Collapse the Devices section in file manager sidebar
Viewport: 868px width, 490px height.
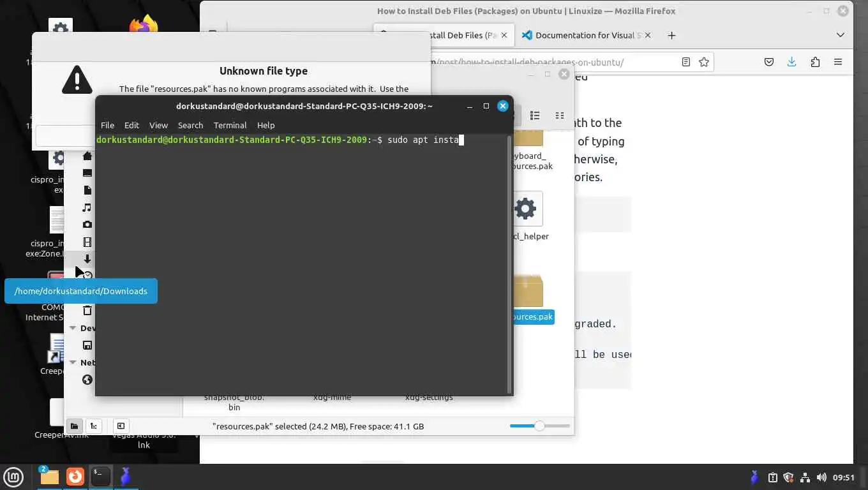(x=73, y=328)
